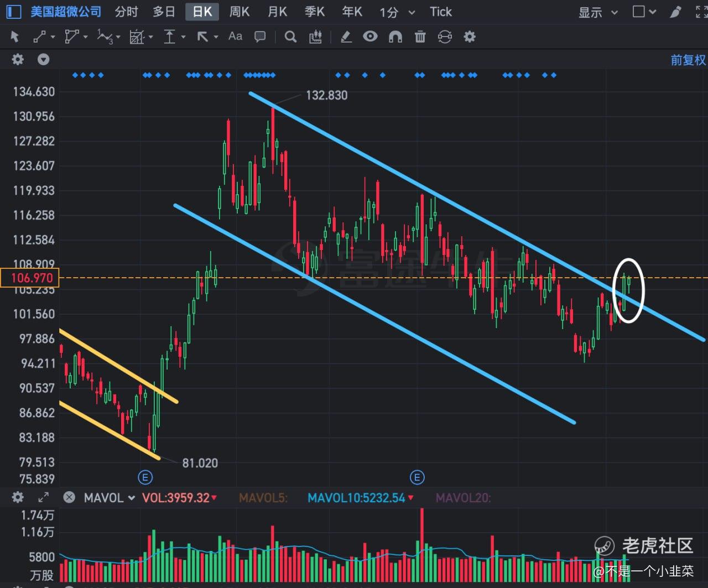Image resolution: width=708 pixels, height=588 pixels.
Task: Delete drawings with the trash icon
Action: tap(420, 37)
